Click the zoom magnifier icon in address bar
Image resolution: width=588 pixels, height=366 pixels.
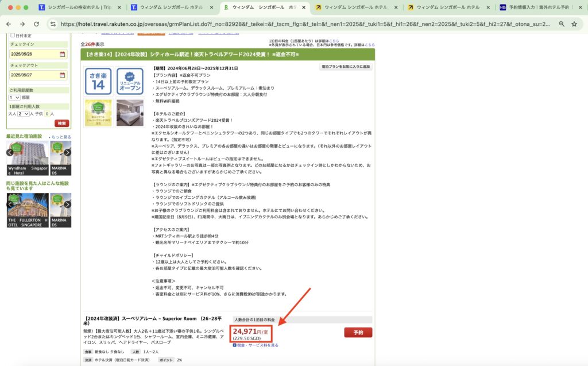pos(562,24)
